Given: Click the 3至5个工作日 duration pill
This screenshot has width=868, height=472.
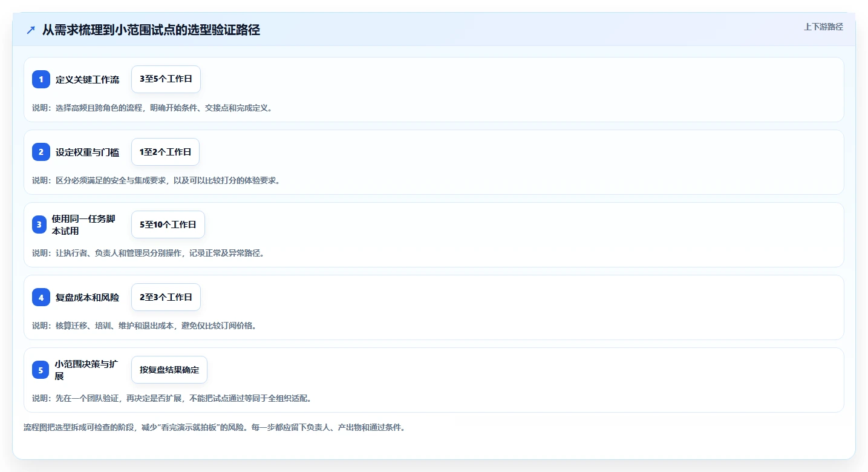Looking at the screenshot, I should (166, 79).
